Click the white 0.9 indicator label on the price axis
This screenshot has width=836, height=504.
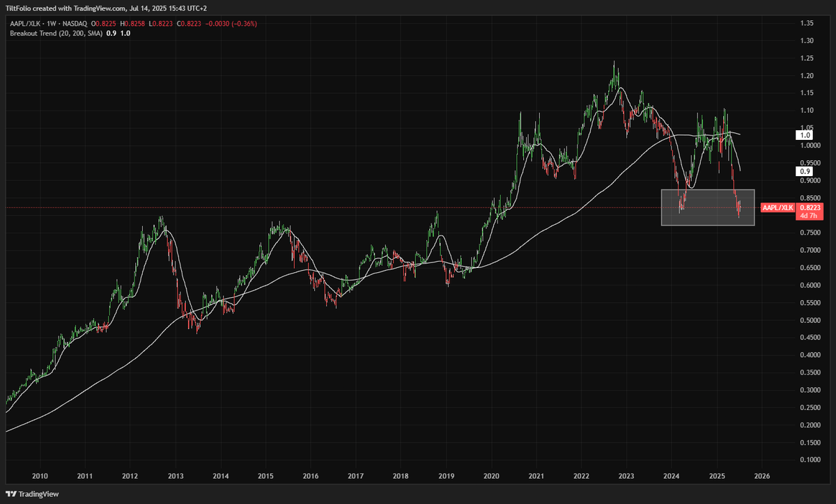point(805,171)
